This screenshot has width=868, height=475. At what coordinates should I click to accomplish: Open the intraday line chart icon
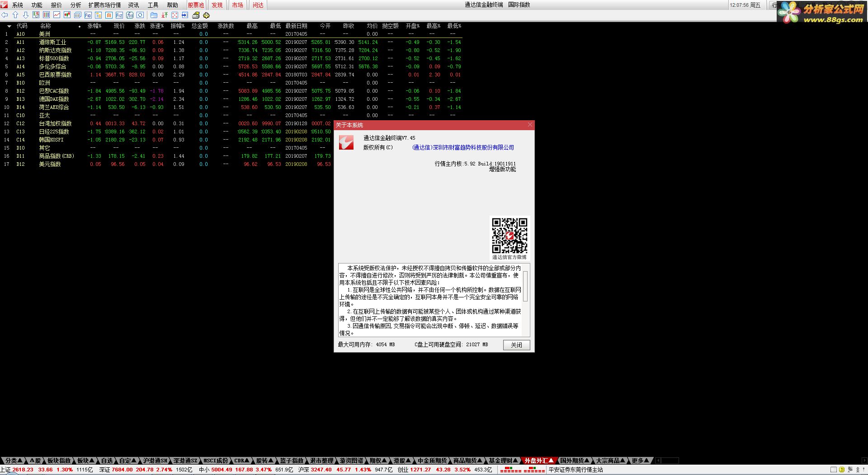(x=57, y=15)
